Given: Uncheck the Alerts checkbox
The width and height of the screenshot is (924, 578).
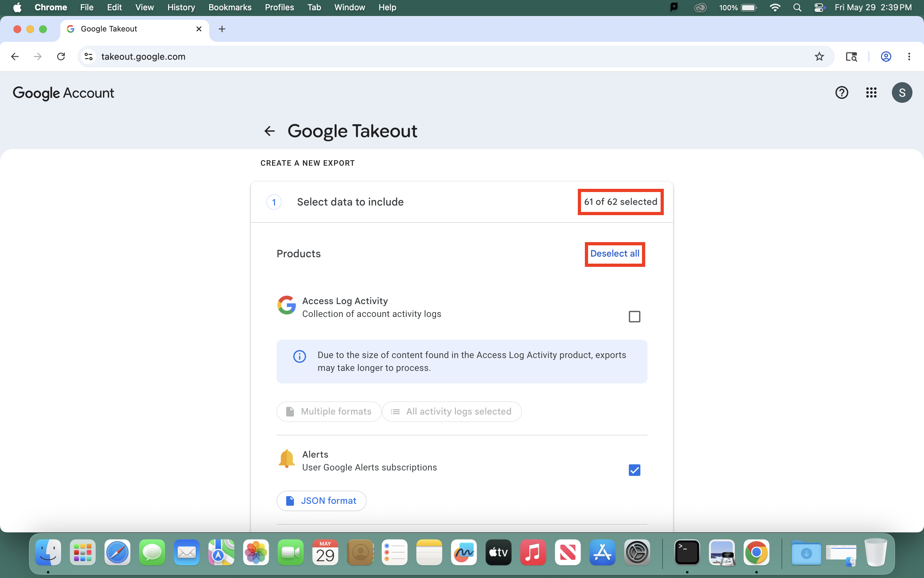Looking at the screenshot, I should pos(634,470).
